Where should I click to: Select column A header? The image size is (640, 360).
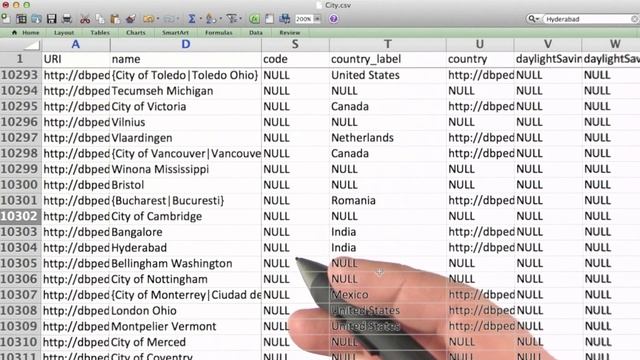pyautogui.click(x=76, y=44)
